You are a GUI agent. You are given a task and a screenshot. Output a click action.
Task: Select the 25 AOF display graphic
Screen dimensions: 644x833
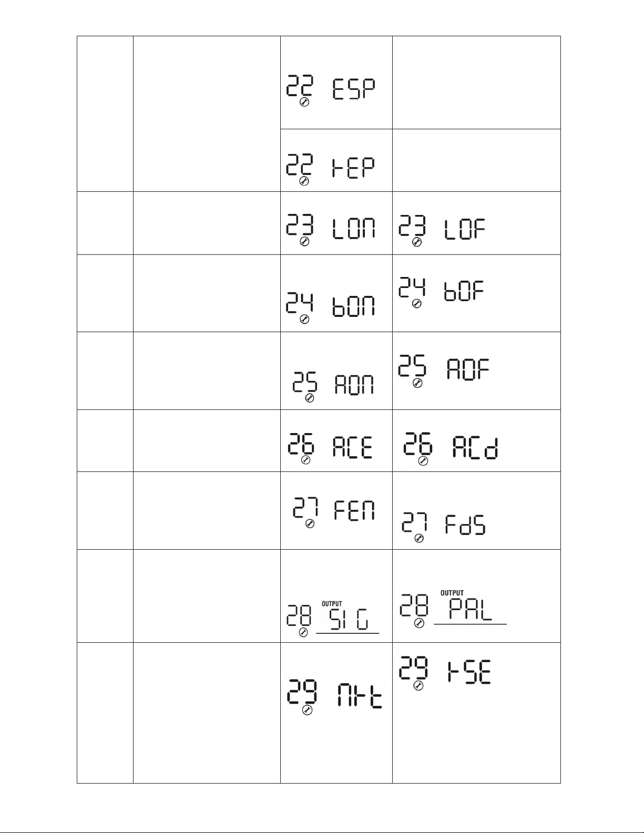[444, 371]
